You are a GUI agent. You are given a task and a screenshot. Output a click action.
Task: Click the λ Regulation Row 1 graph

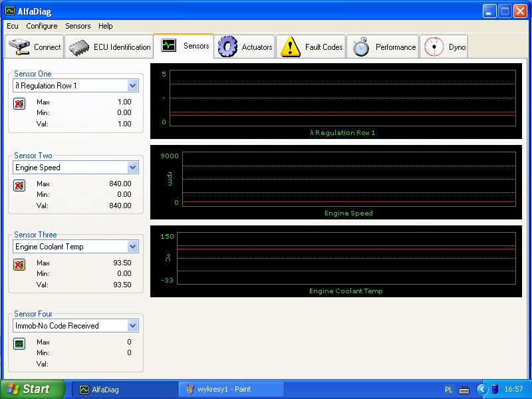[336, 101]
